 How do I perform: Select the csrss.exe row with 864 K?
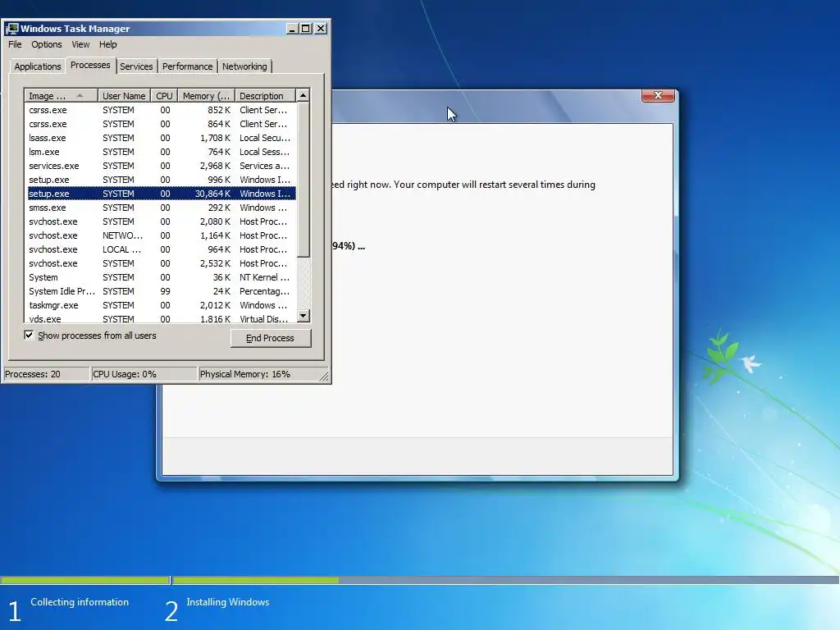click(x=160, y=124)
